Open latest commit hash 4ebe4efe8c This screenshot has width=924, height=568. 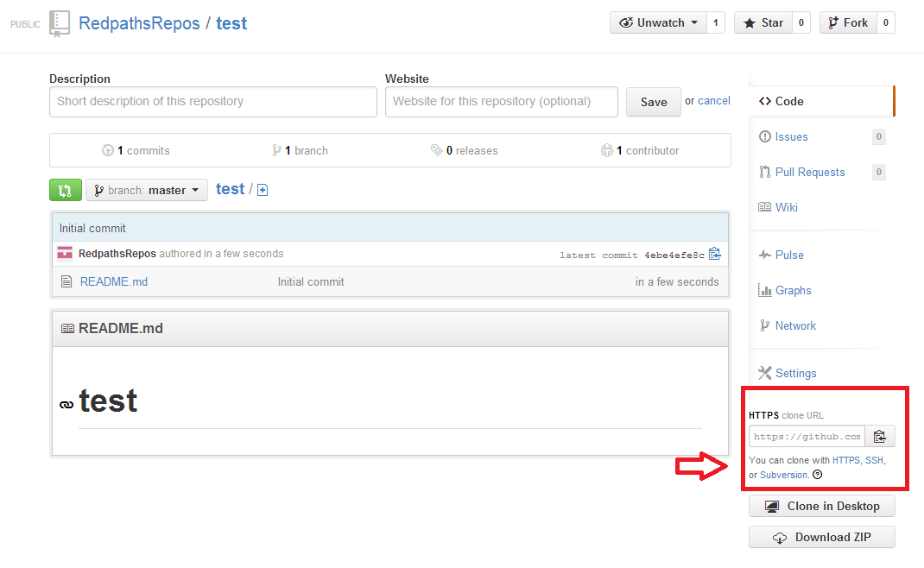pyautogui.click(x=674, y=256)
